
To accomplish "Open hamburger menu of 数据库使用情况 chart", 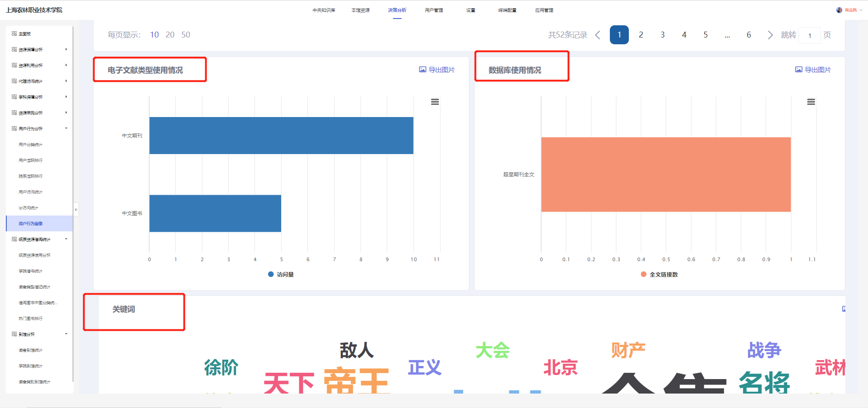I will click(811, 102).
